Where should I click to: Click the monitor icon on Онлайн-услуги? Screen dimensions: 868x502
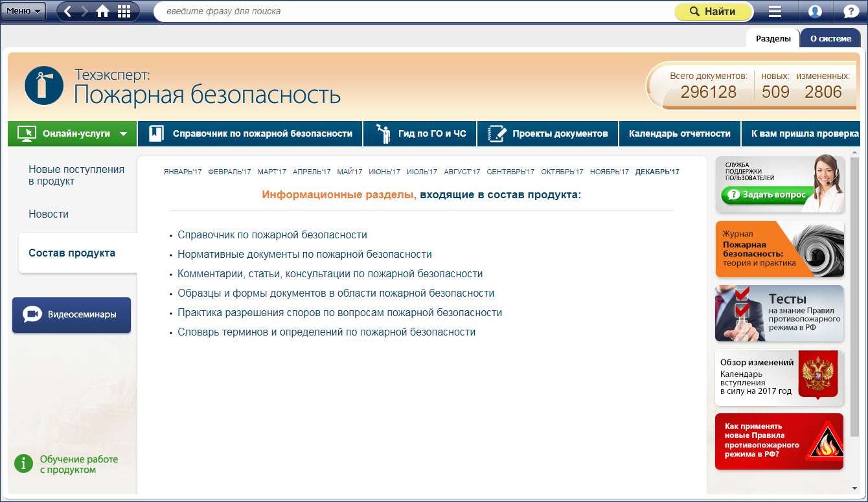point(27,133)
